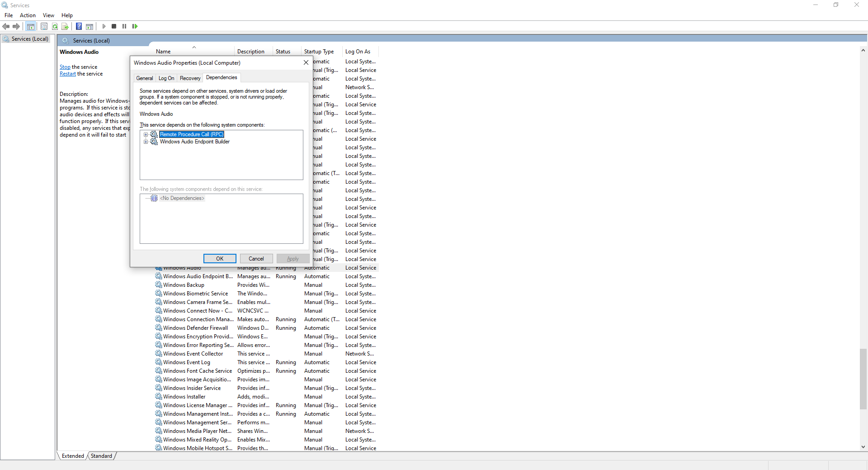This screenshot has width=868, height=470.
Task: Switch to the Recovery tab
Action: pos(190,78)
